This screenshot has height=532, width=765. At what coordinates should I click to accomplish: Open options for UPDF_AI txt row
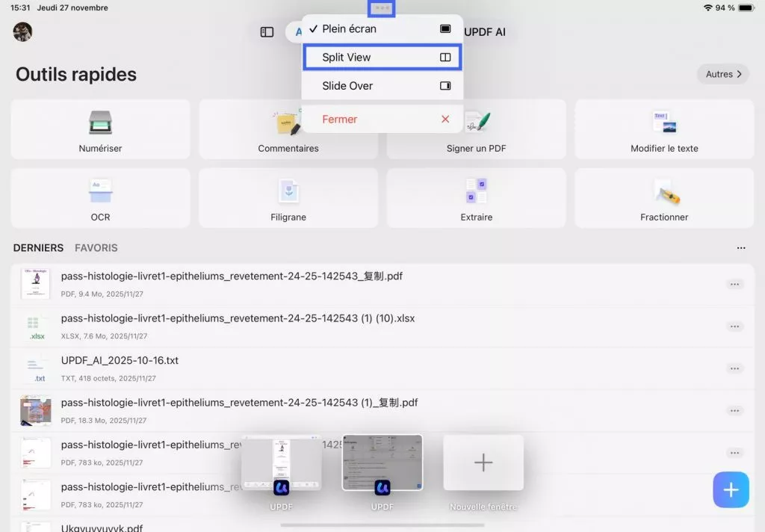click(x=734, y=368)
